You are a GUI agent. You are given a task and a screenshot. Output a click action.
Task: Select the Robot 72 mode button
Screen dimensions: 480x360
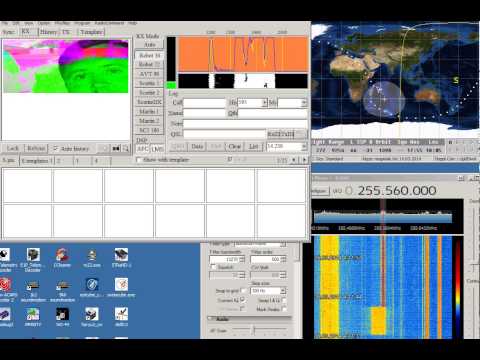click(x=149, y=64)
